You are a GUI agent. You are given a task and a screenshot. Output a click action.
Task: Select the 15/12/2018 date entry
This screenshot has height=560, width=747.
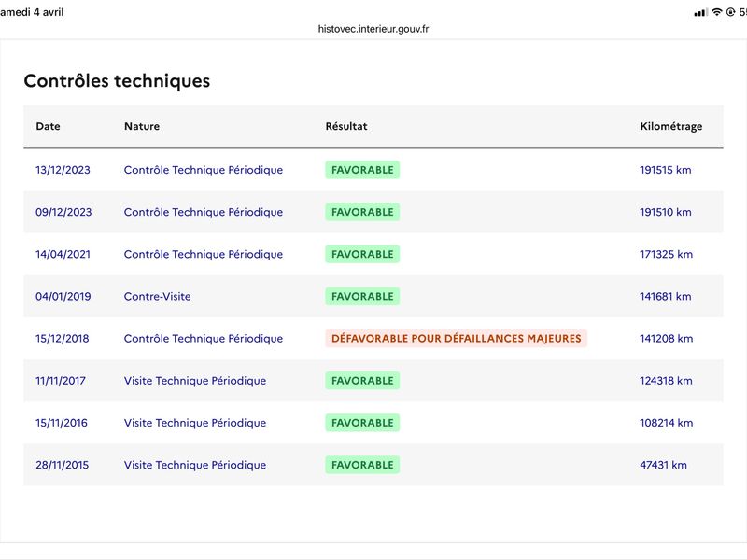[63, 338]
